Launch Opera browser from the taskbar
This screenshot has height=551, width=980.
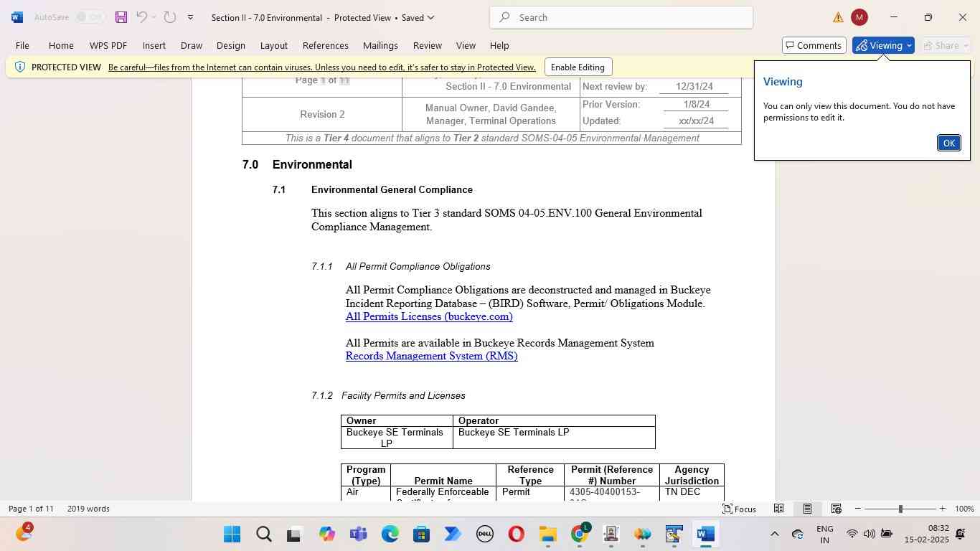point(516,534)
